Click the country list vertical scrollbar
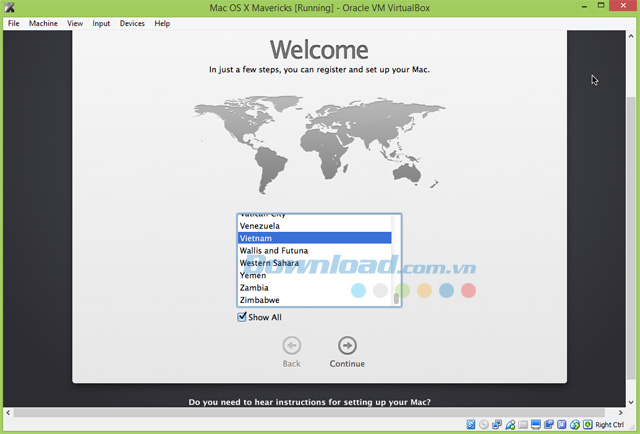Image resolution: width=640 pixels, height=434 pixels. point(396,260)
